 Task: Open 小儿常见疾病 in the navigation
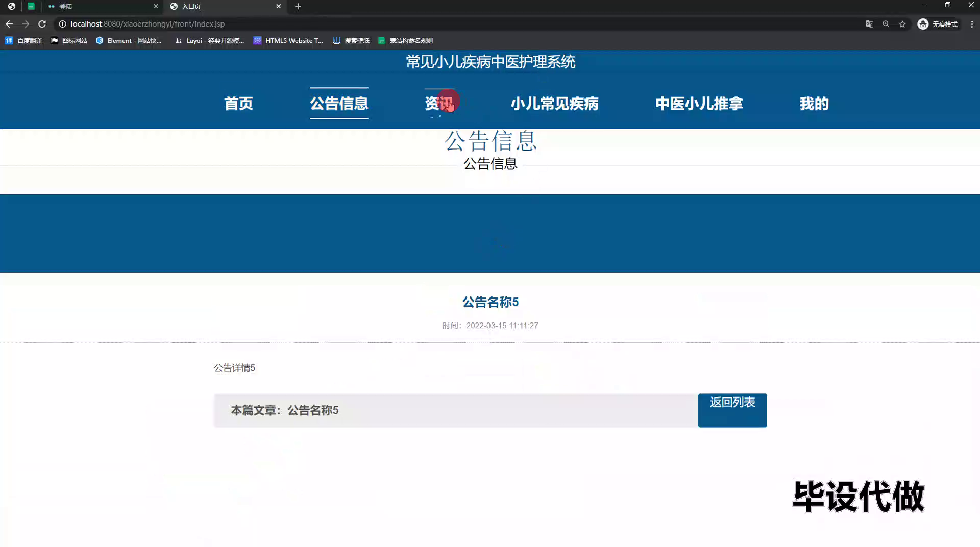[554, 104]
